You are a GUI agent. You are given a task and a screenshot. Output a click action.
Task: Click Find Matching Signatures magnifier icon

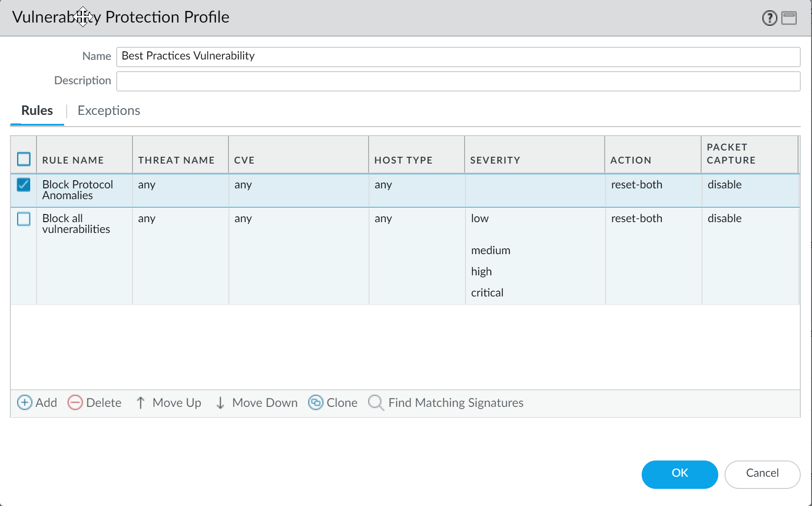tap(375, 402)
